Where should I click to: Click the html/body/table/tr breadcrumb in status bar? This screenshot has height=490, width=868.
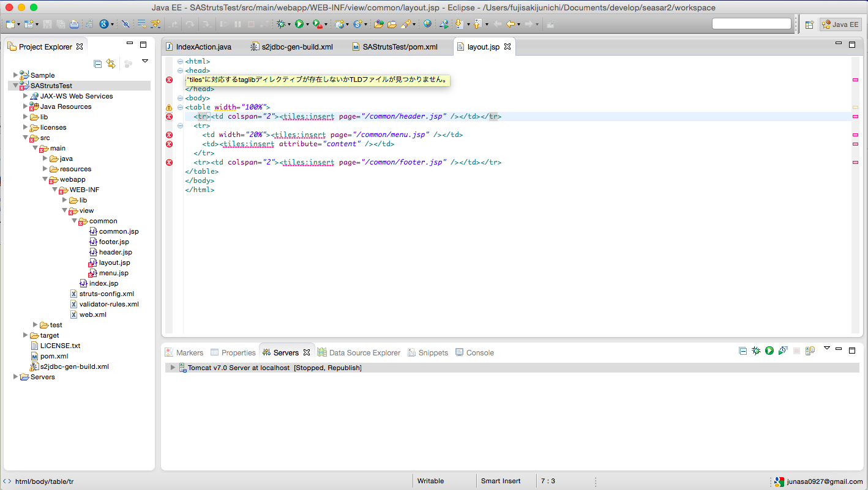44,481
